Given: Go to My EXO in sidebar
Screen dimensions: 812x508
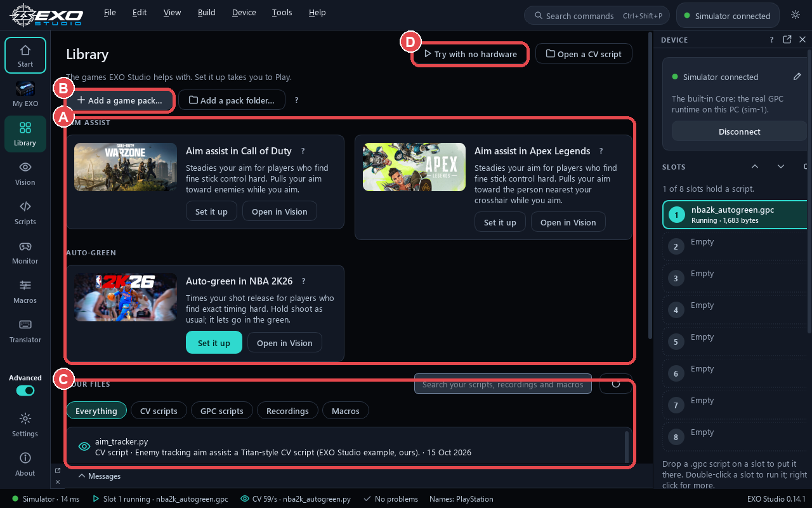Looking at the screenshot, I should 25,95.
